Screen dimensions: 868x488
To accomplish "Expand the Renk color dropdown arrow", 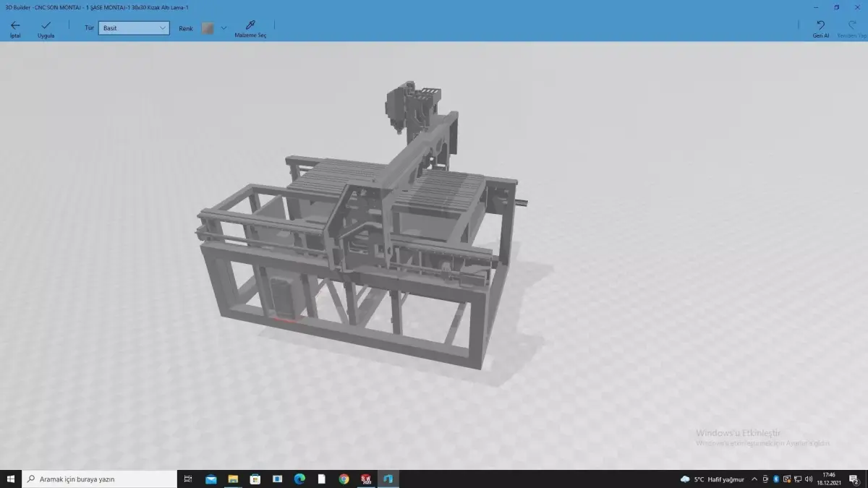I will pyautogui.click(x=224, y=27).
